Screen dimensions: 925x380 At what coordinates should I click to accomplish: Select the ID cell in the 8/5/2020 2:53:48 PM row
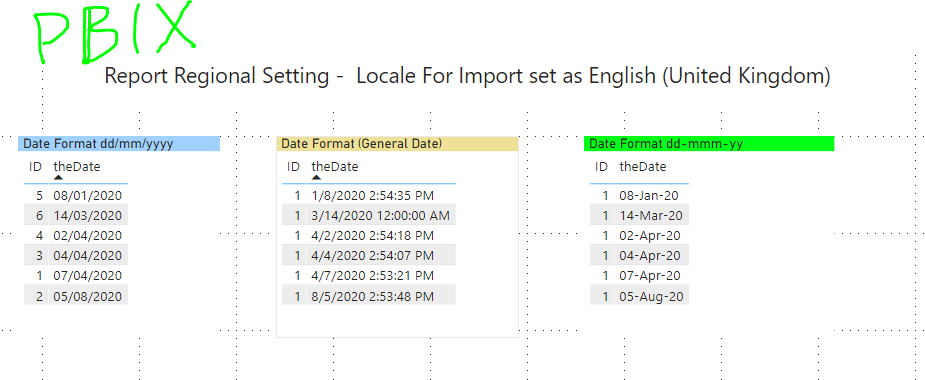point(294,296)
